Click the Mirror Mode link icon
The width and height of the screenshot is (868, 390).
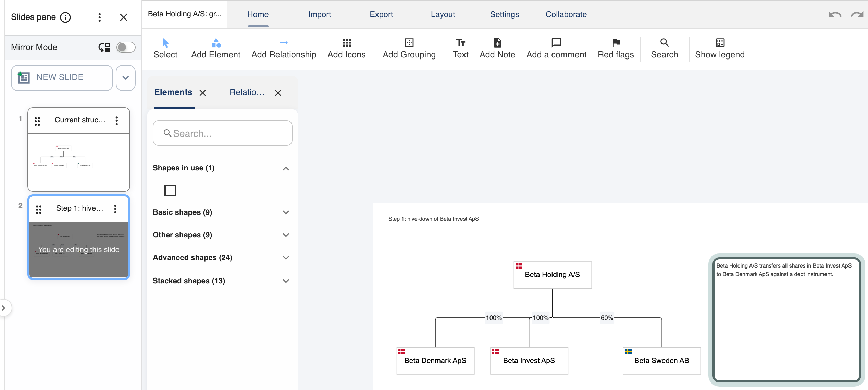click(104, 47)
